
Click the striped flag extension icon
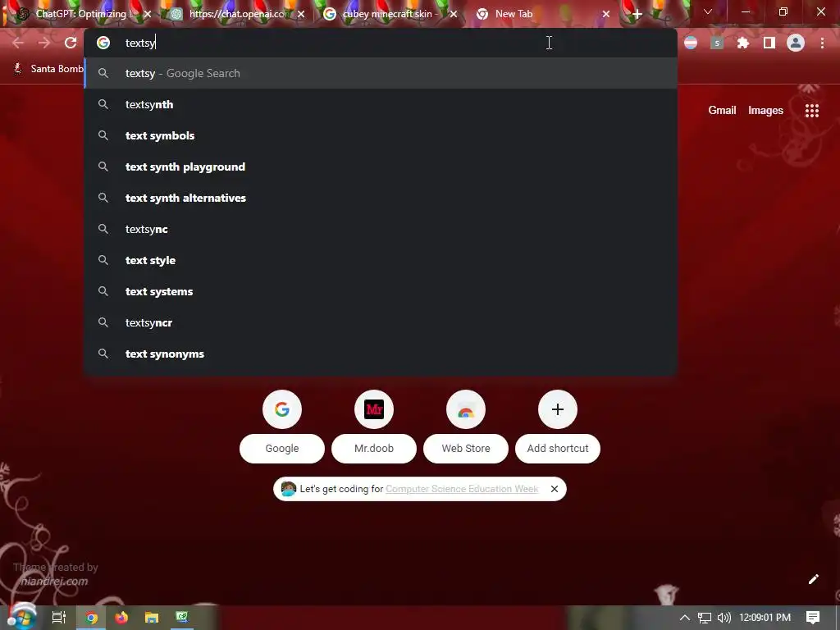tap(691, 43)
